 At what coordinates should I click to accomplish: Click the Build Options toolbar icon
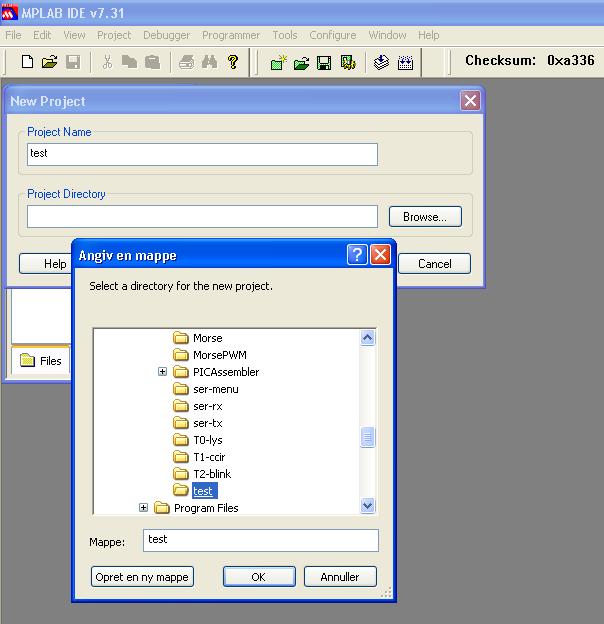pos(348,62)
